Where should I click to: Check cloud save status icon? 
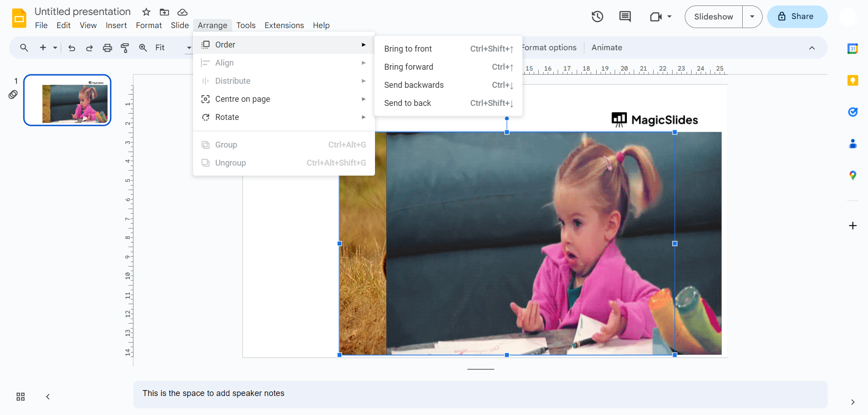182,12
